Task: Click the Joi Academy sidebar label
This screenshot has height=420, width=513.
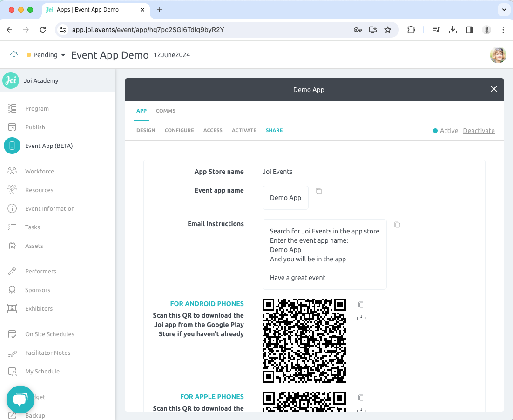Action: click(41, 81)
